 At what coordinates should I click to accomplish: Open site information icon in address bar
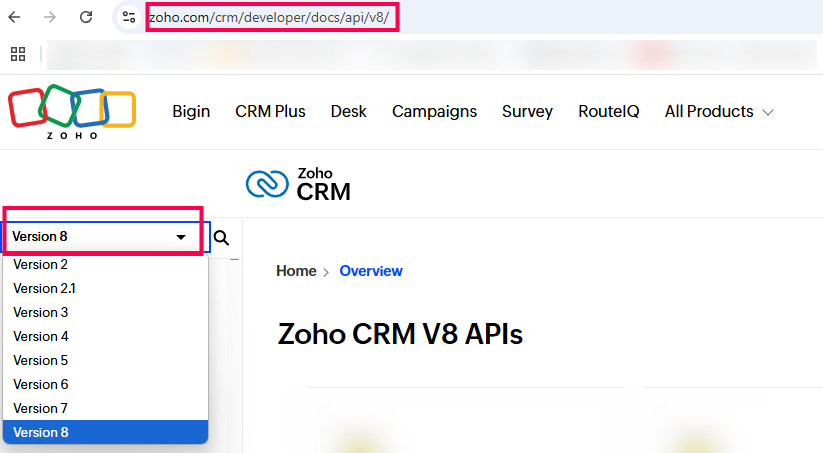pos(129,17)
